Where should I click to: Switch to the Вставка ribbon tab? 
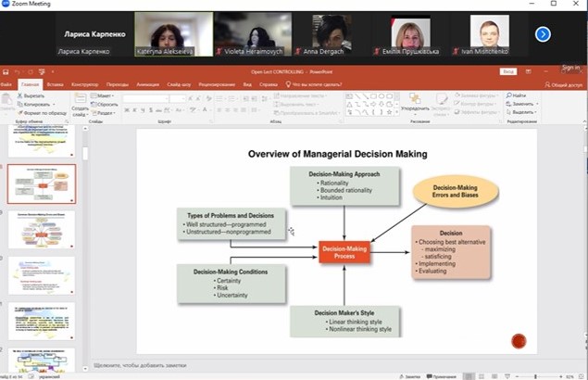tap(54, 83)
